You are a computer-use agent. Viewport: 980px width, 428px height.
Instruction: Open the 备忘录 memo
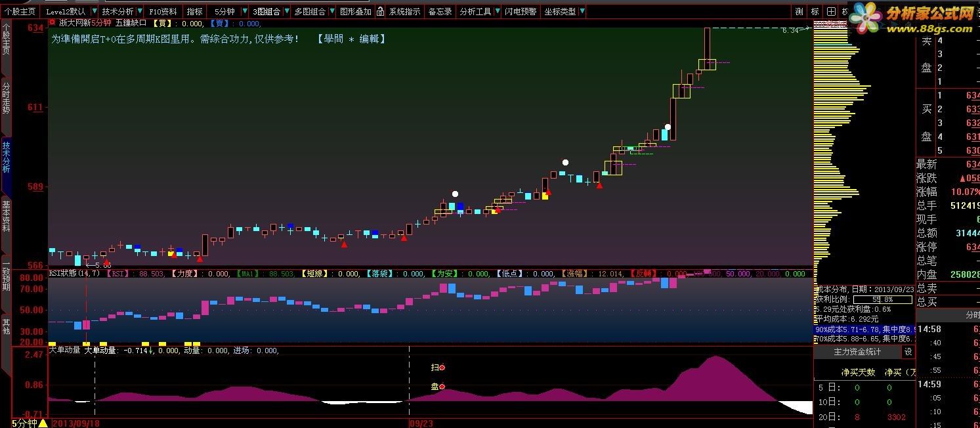[440, 11]
